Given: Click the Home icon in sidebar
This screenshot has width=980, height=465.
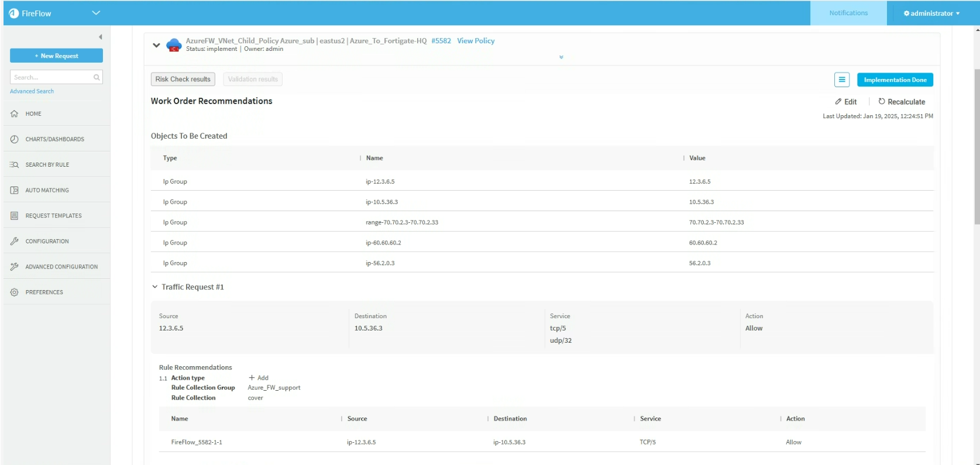Looking at the screenshot, I should point(15,114).
